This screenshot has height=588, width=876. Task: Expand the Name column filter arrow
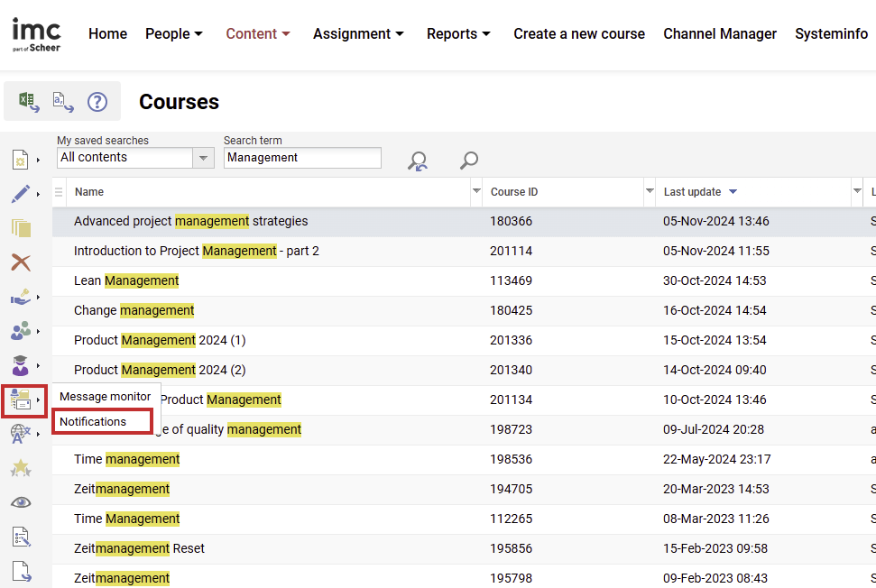coord(476,192)
